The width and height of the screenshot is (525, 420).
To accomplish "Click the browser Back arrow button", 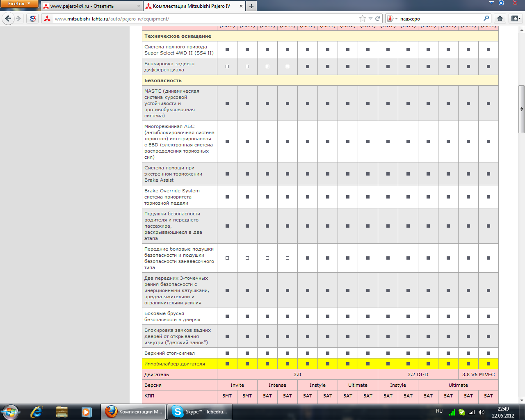I will coord(8,18).
